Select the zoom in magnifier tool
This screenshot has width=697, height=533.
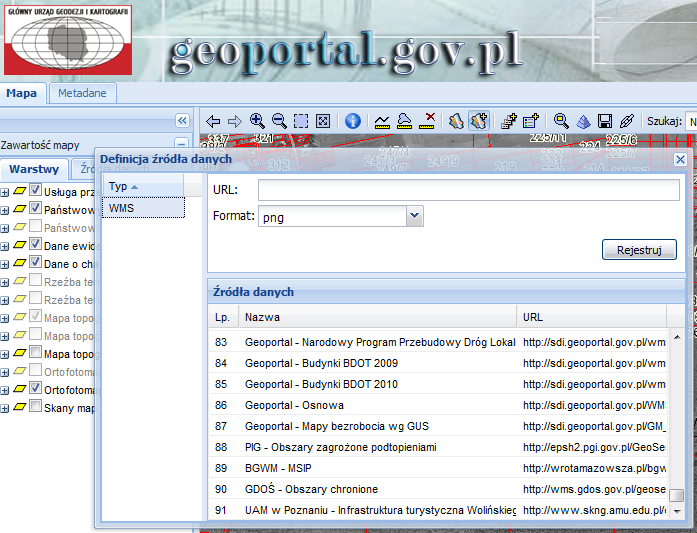(x=257, y=121)
